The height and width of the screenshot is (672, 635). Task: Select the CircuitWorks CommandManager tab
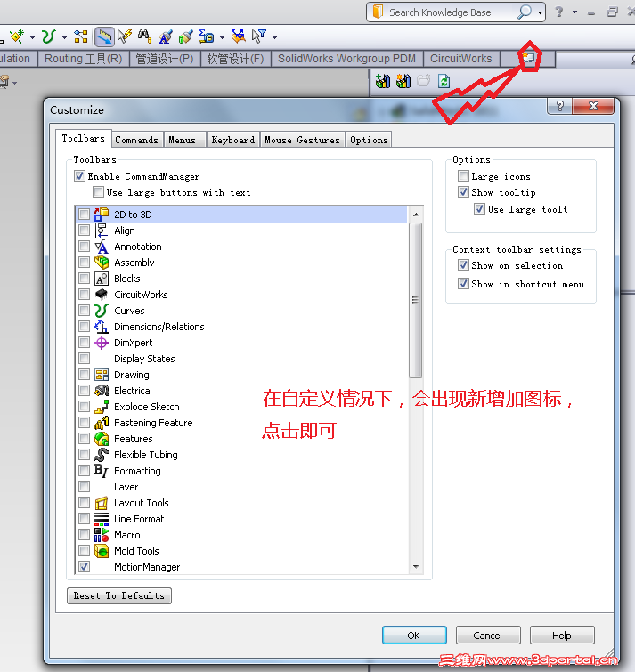[x=461, y=59]
